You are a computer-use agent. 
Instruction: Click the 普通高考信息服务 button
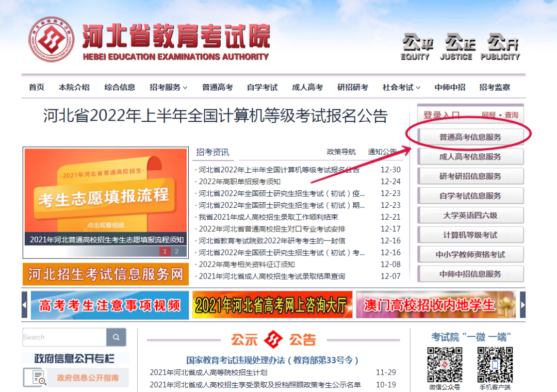pyautogui.click(x=470, y=137)
